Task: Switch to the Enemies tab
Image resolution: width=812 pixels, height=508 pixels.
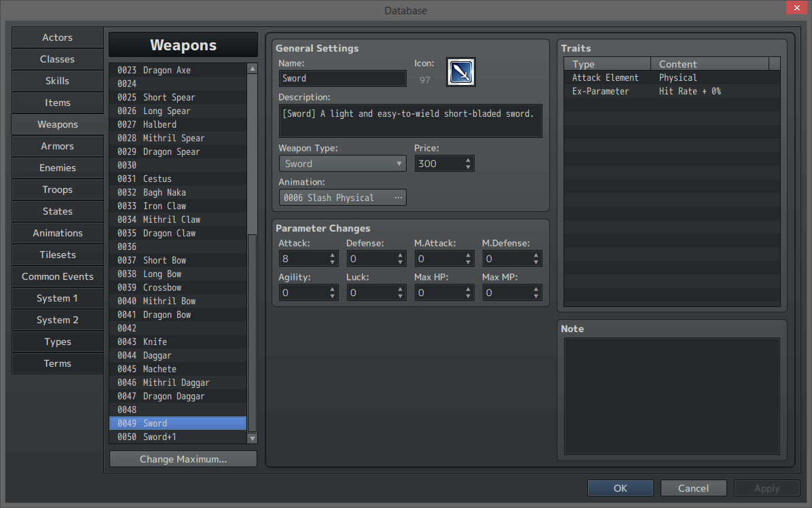Action: (x=57, y=168)
